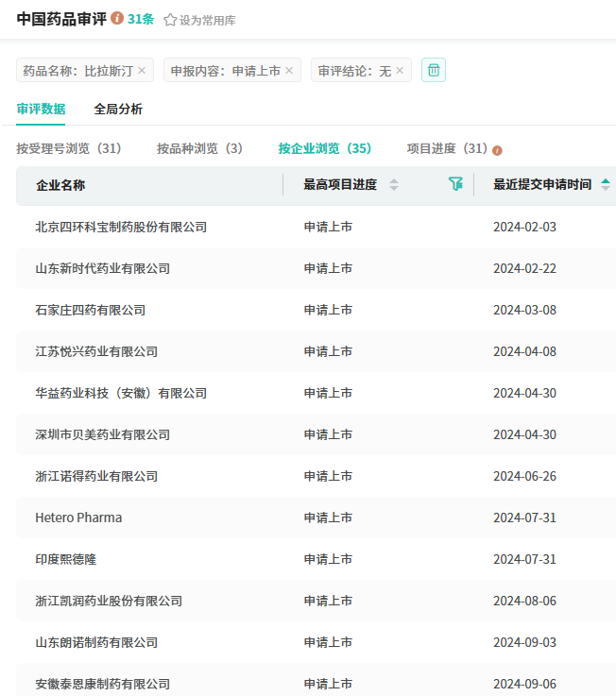Click the info icon beside 中国药品审评 title
The image size is (616, 696).
[x=117, y=18]
